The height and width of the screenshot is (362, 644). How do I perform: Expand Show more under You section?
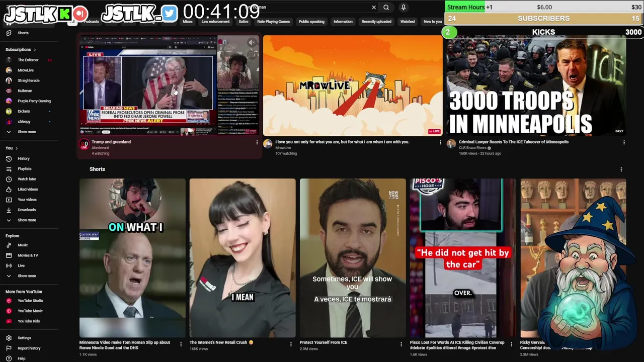point(27,220)
